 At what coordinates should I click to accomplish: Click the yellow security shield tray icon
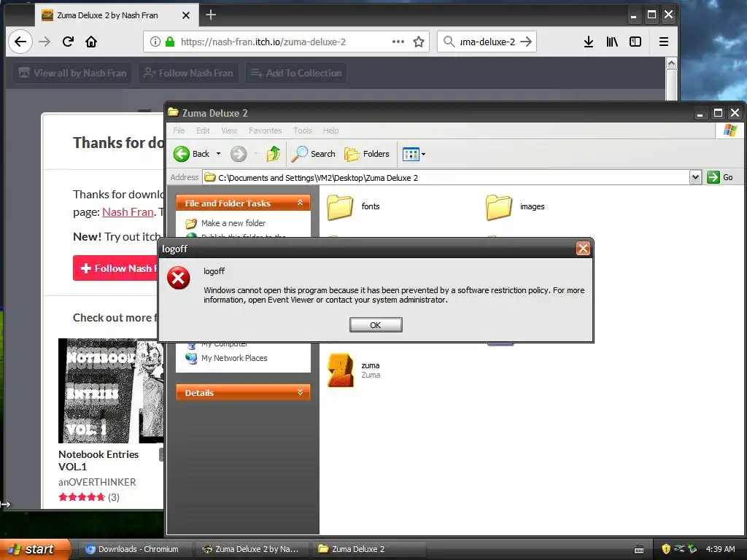pyautogui.click(x=666, y=549)
